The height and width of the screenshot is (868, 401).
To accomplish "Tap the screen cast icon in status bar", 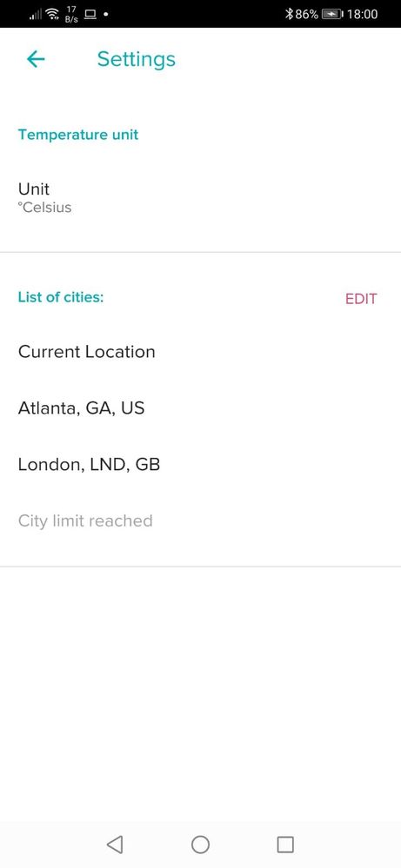I will 90,14.
